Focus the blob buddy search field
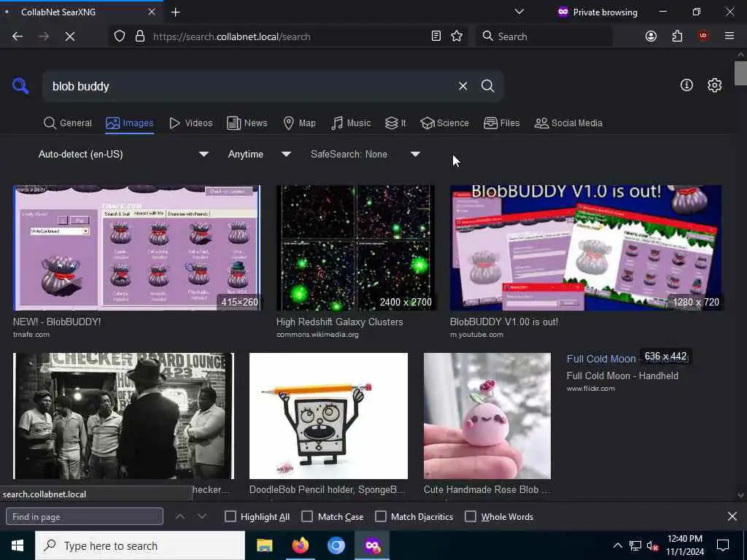Screen dimensions: 747x560 pos(248,86)
